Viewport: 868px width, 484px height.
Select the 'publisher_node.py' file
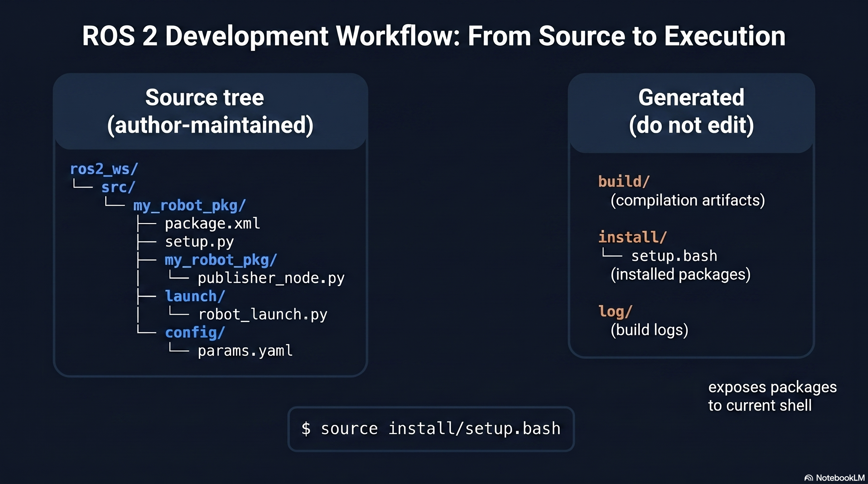(271, 278)
